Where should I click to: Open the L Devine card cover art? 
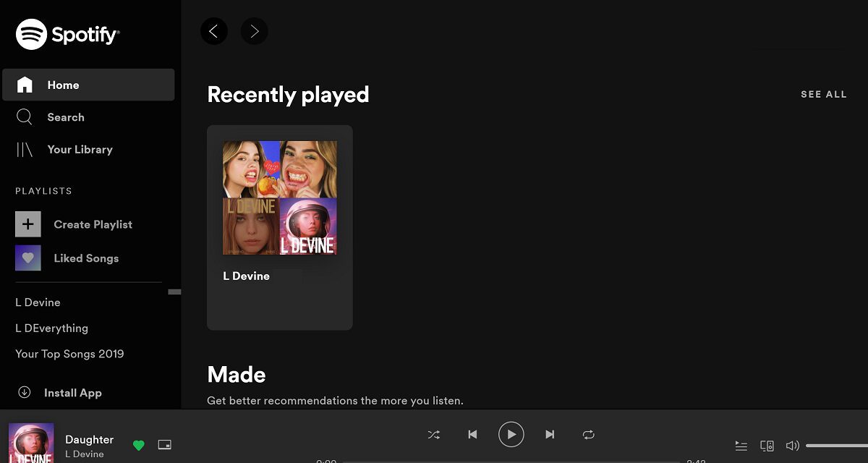(x=280, y=198)
